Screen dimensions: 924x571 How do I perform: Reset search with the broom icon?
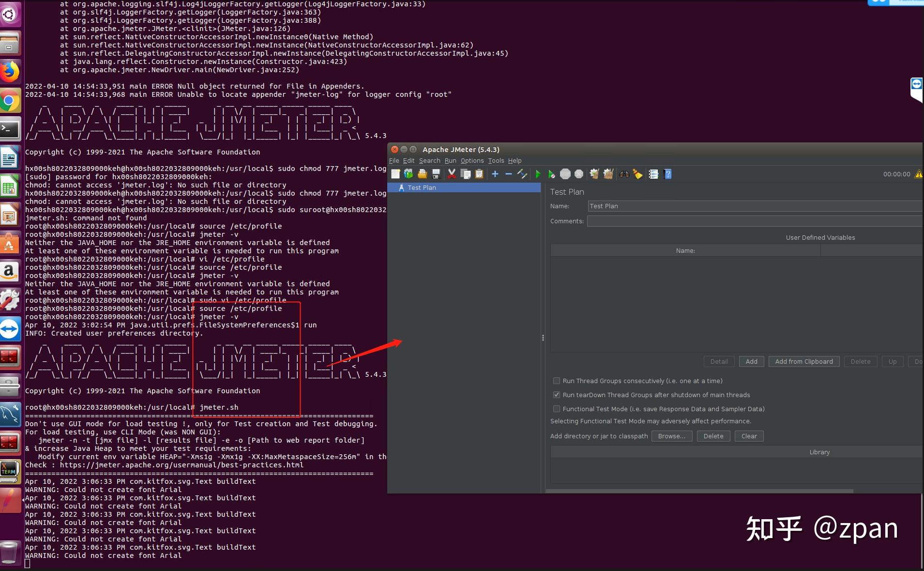pos(638,174)
